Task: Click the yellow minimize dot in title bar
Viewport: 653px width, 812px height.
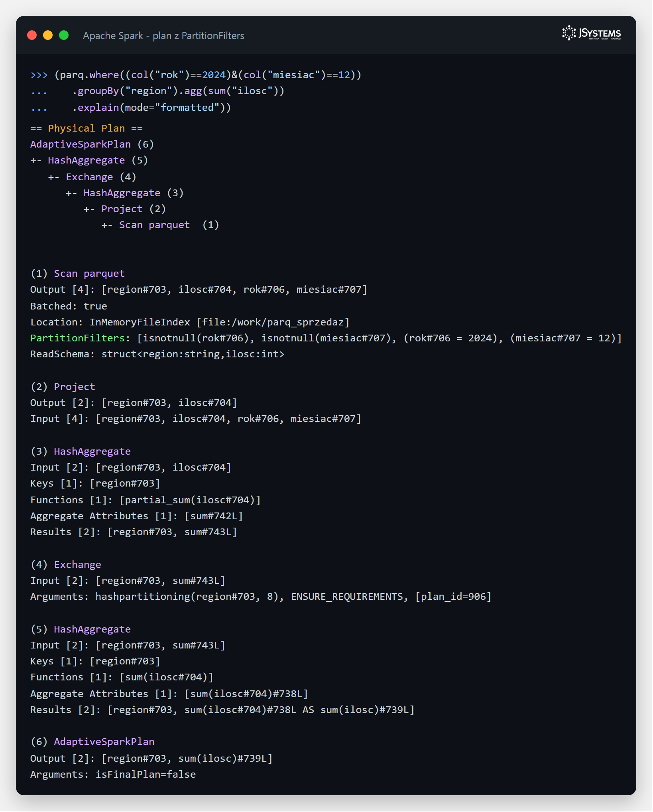Action: point(48,35)
